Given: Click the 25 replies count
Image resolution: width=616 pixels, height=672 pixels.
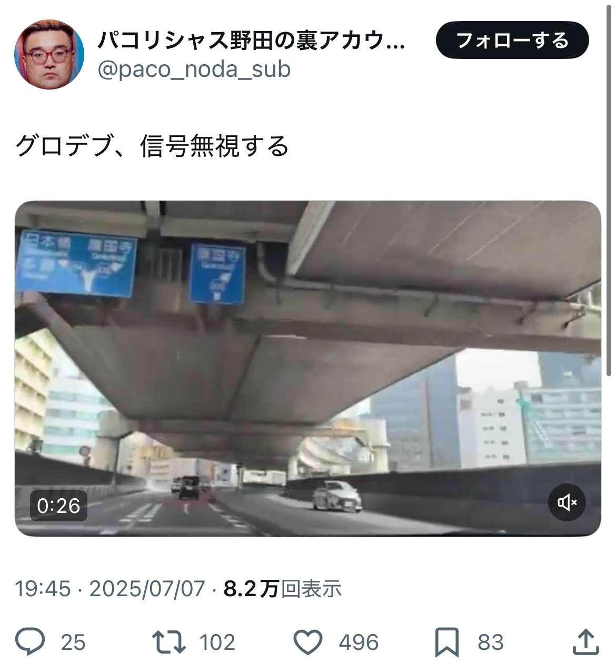Looking at the screenshot, I should point(73,643).
